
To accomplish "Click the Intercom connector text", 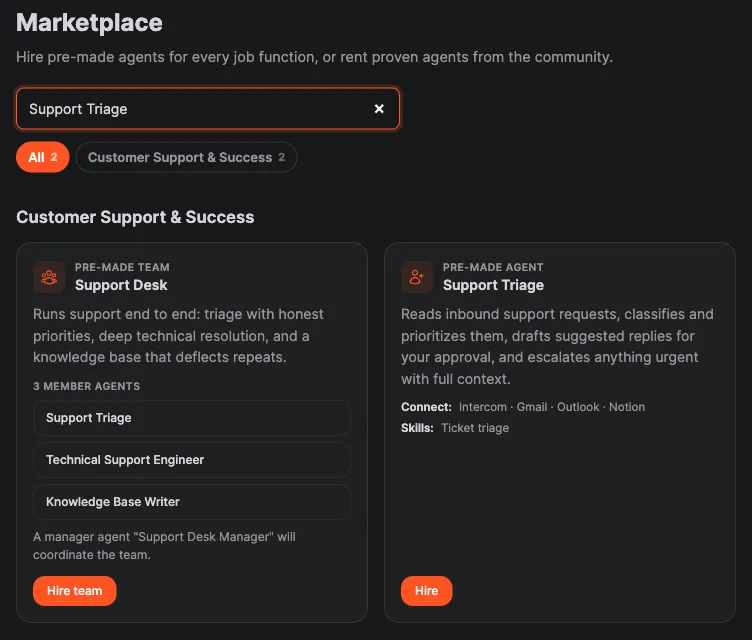I will click(x=482, y=407).
